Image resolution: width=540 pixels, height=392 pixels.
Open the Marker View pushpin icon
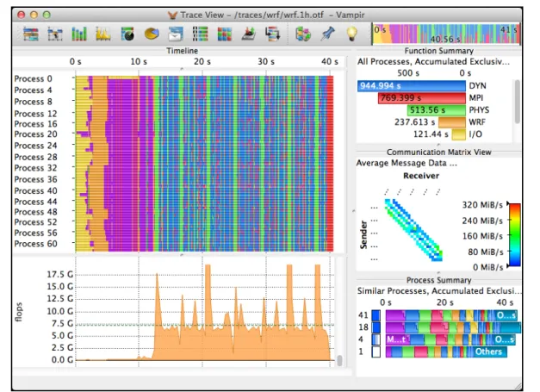point(327,34)
